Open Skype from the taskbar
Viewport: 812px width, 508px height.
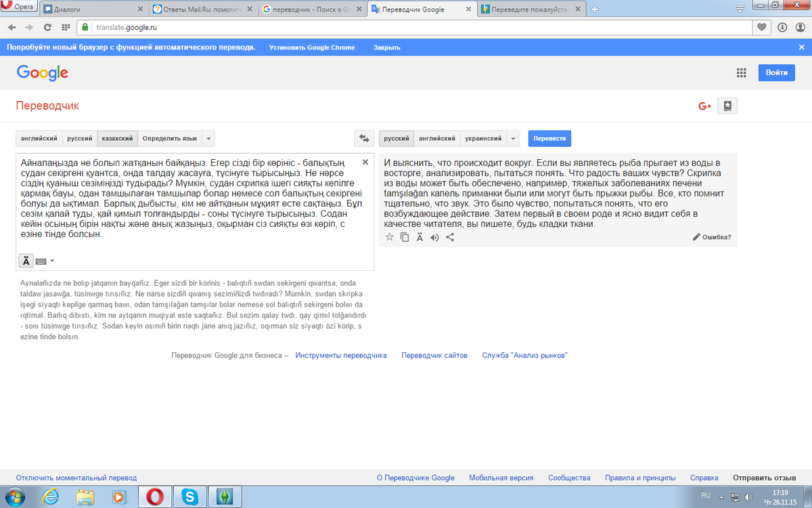(189, 497)
